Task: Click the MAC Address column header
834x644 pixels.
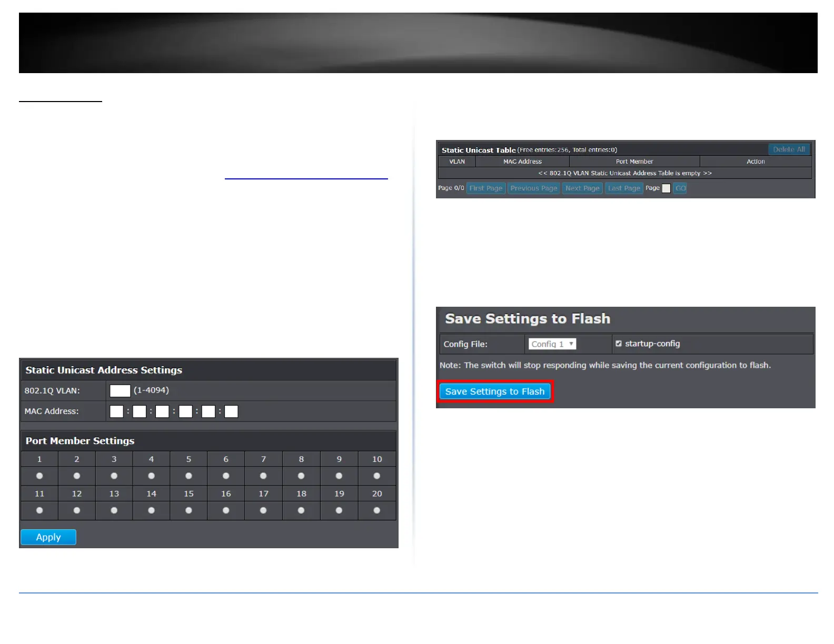Action: [522, 162]
